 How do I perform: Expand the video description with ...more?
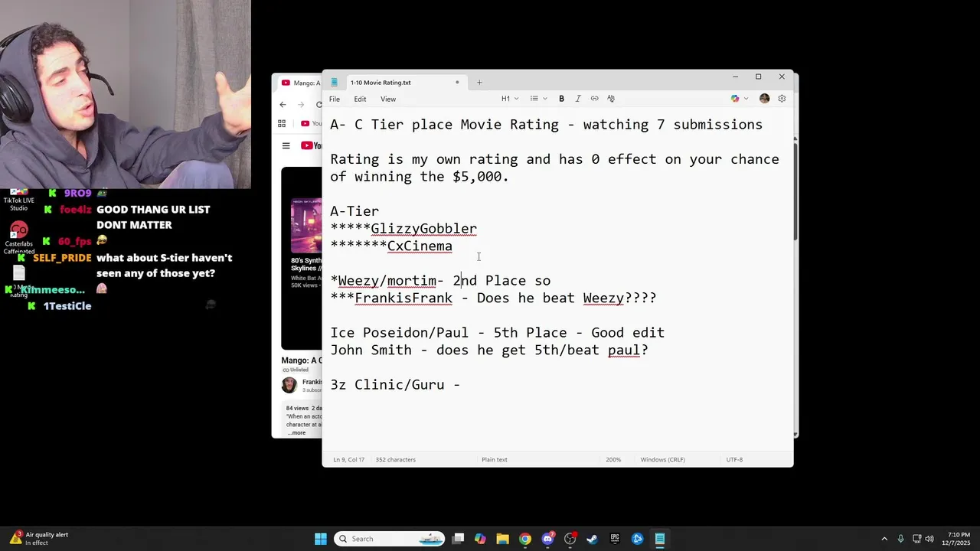tap(296, 433)
